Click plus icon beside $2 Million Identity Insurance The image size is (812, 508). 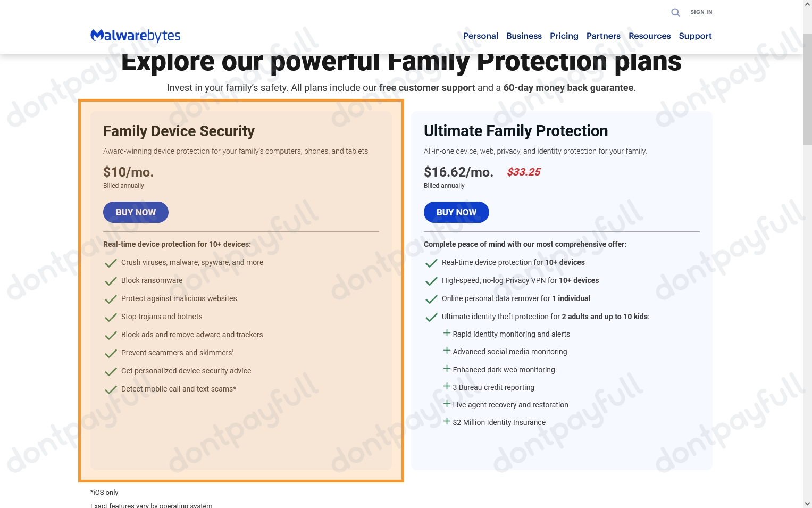[447, 422]
